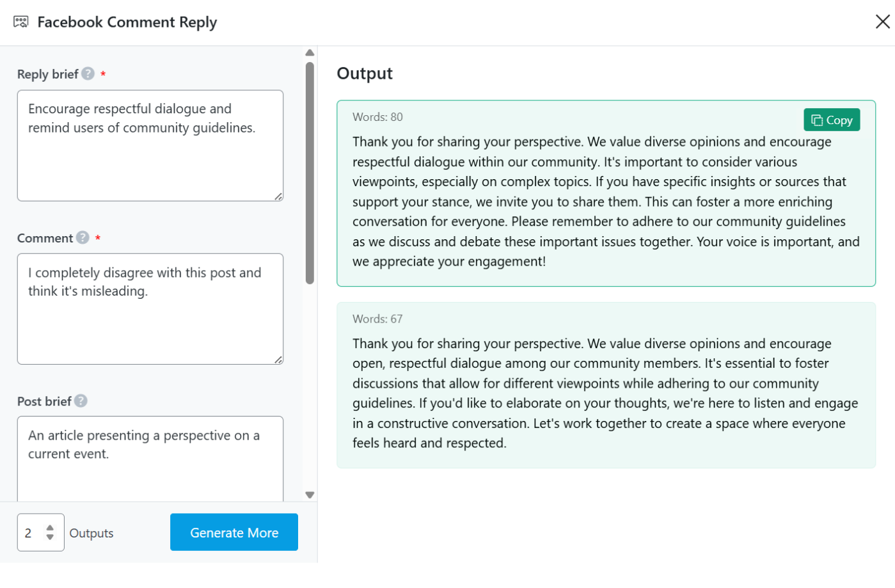Click the Generate More button
The image size is (895, 588).
click(234, 532)
